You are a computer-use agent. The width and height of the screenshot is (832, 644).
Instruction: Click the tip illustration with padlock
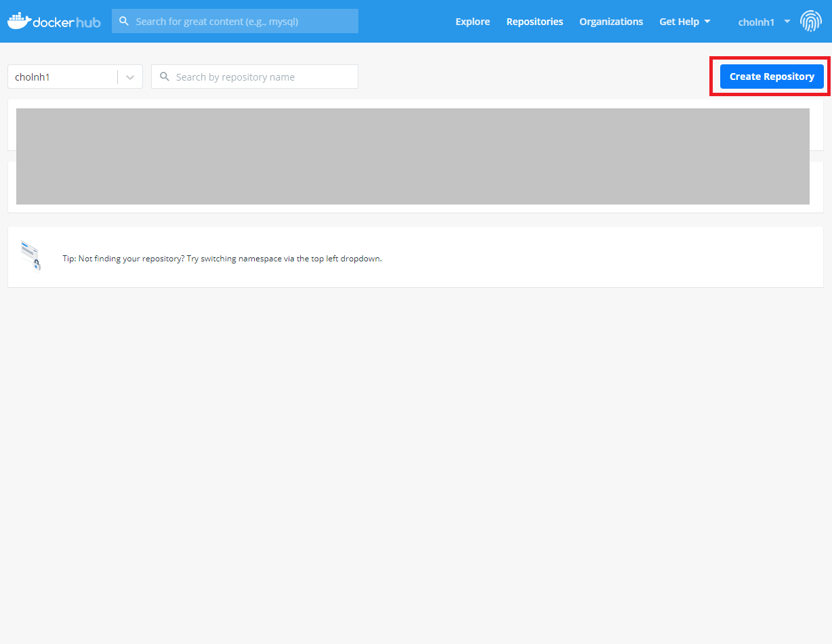coord(30,255)
